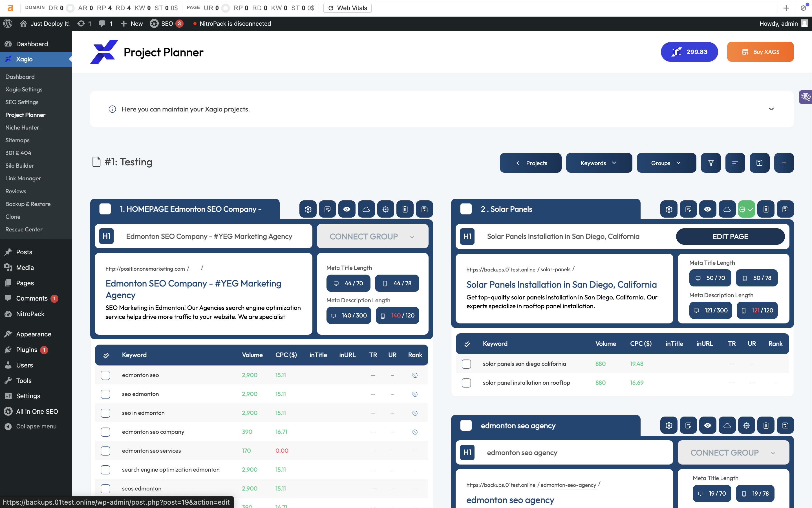Toggle select-all checkmark in Solar Panels keyword header

coord(467,344)
